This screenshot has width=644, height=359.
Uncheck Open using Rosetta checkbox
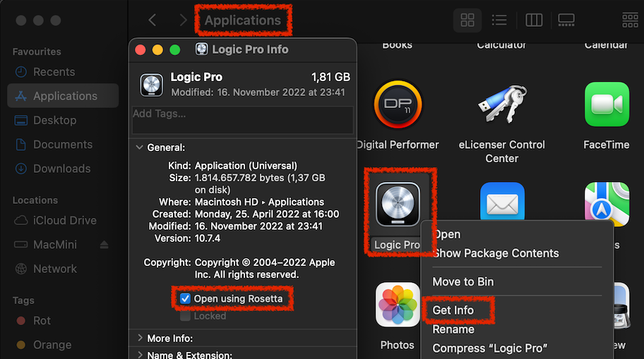point(185,299)
